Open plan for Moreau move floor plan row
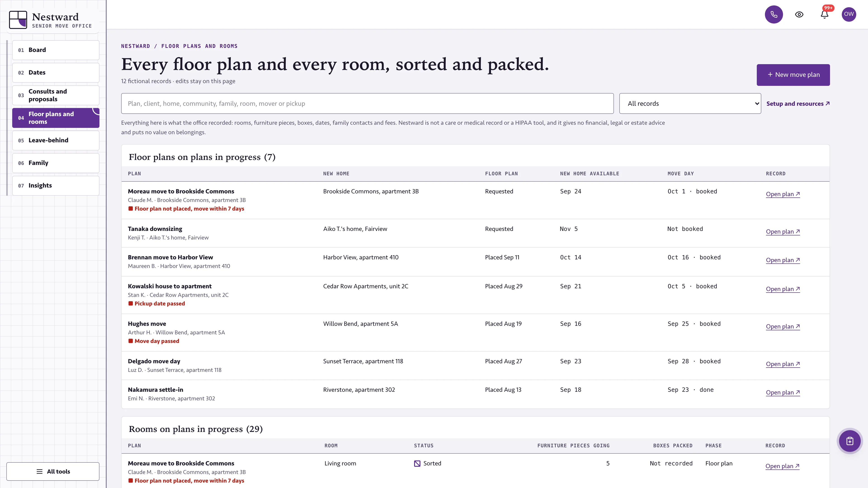The height and width of the screenshot is (488, 868). [783, 194]
